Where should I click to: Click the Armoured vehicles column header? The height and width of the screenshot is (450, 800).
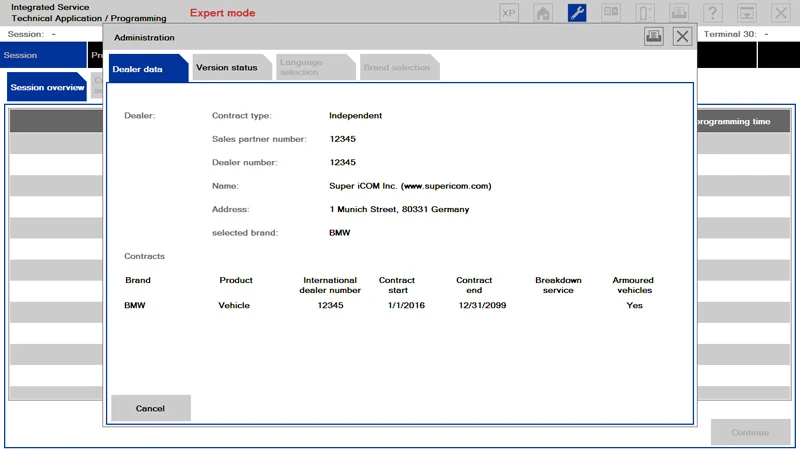point(633,285)
